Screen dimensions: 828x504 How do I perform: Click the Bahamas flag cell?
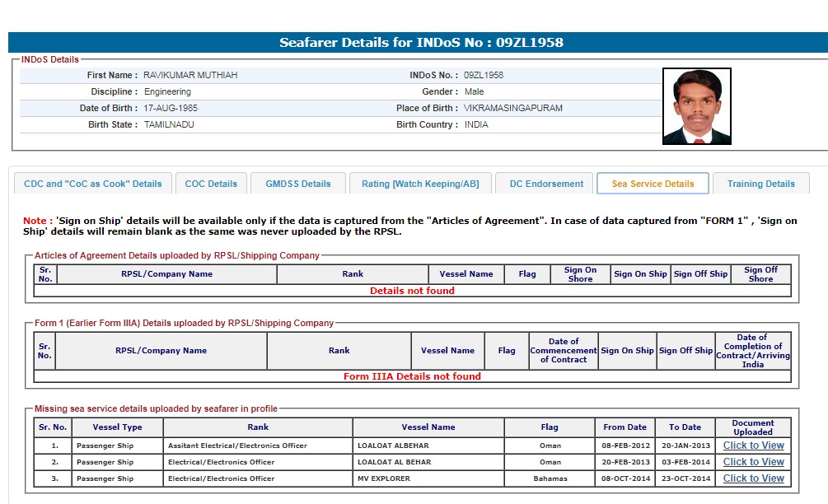pyautogui.click(x=550, y=478)
